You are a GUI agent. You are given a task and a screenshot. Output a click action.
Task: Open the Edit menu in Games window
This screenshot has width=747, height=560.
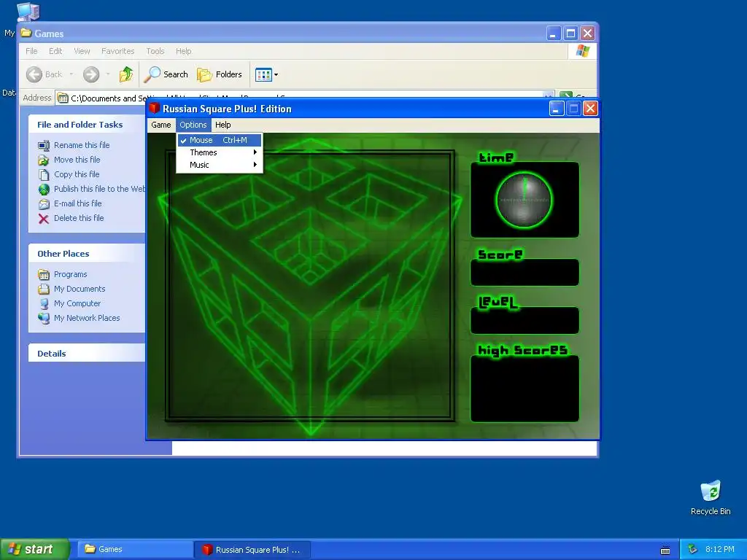(55, 51)
